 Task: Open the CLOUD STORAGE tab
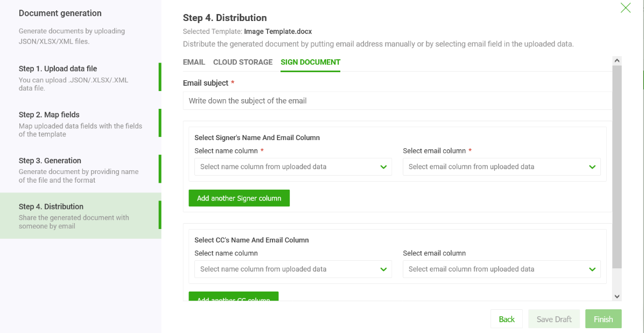(x=243, y=62)
